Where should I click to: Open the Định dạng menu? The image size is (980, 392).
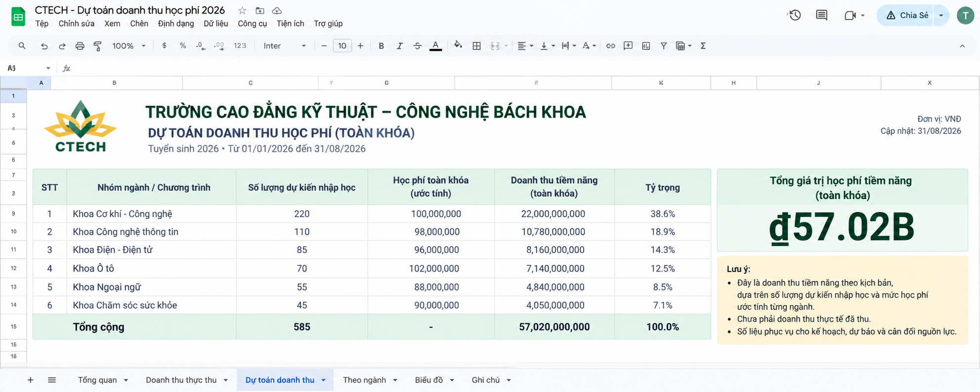click(x=176, y=24)
